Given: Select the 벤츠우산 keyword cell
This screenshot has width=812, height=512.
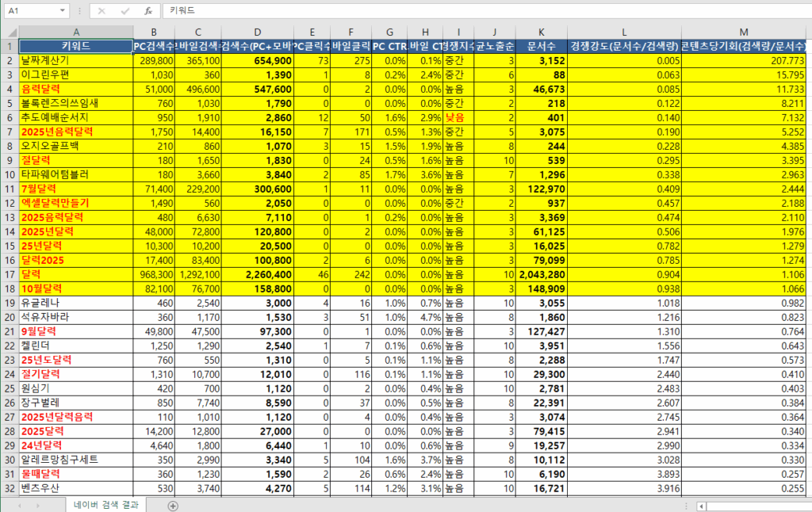Looking at the screenshot, I should pyautogui.click(x=76, y=487).
